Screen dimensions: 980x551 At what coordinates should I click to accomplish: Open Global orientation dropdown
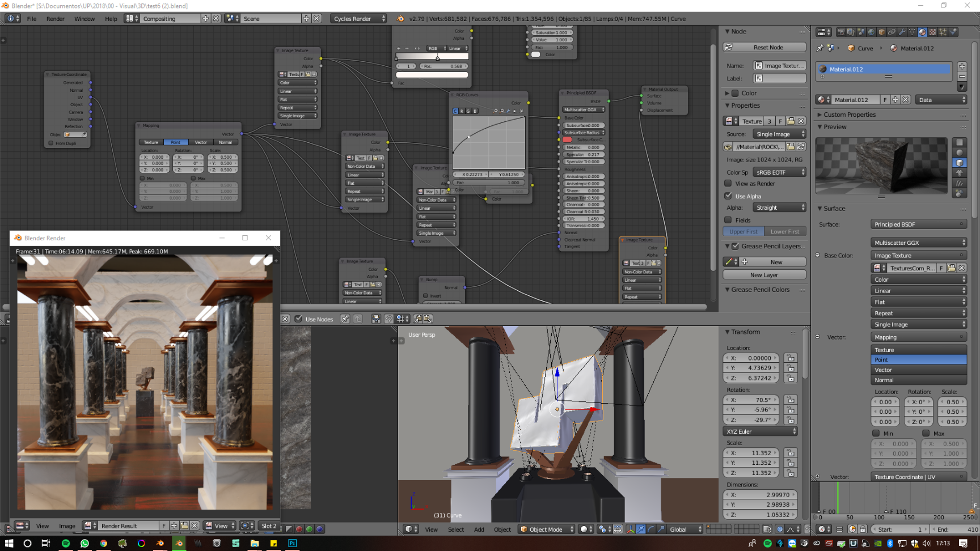click(x=686, y=529)
